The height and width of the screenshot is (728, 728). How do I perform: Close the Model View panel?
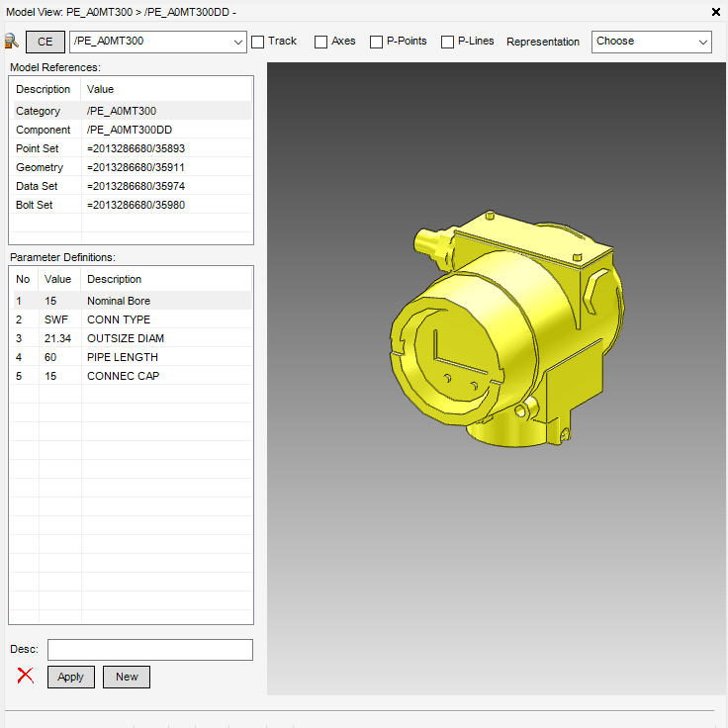(716, 12)
